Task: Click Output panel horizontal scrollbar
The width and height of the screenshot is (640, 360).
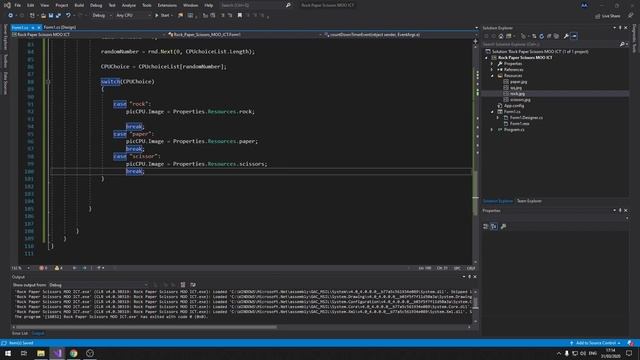Action: coord(147,327)
